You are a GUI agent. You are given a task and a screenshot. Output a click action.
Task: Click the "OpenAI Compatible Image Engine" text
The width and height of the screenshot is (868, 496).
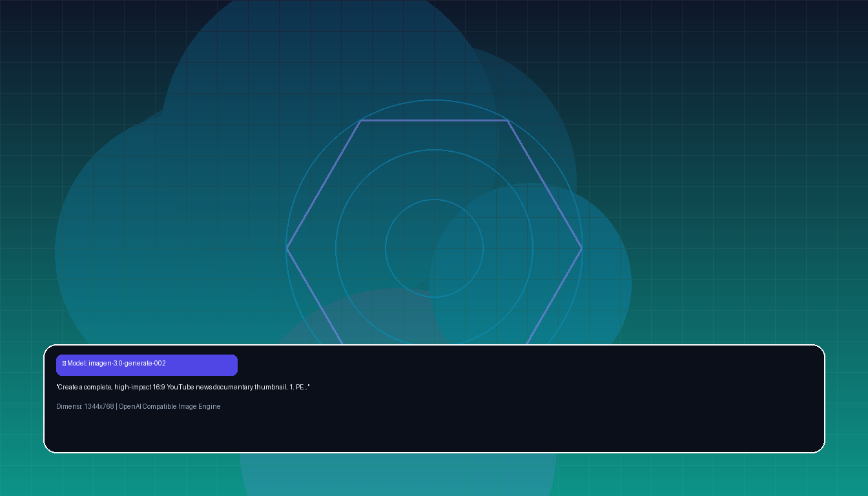pos(169,407)
